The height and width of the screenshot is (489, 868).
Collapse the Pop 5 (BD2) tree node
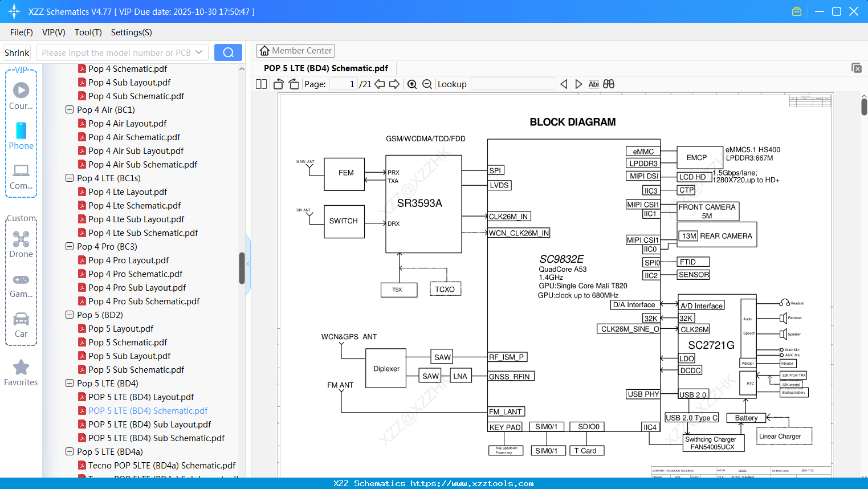[69, 315]
